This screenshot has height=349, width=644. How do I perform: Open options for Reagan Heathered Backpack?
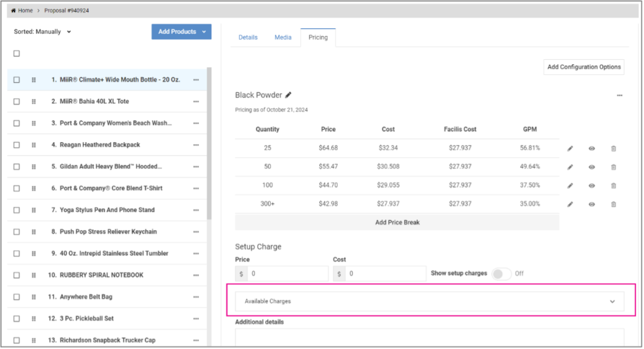tap(196, 145)
